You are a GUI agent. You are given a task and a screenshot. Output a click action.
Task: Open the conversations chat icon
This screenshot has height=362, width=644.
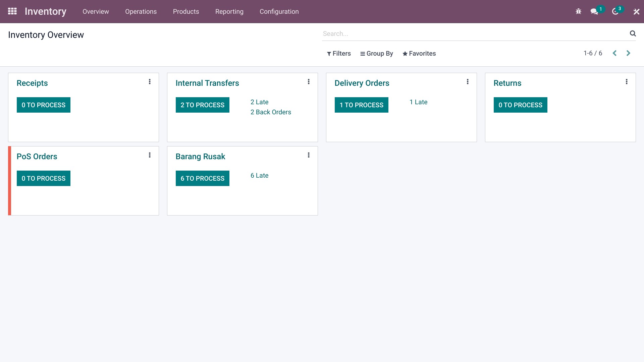(x=594, y=12)
